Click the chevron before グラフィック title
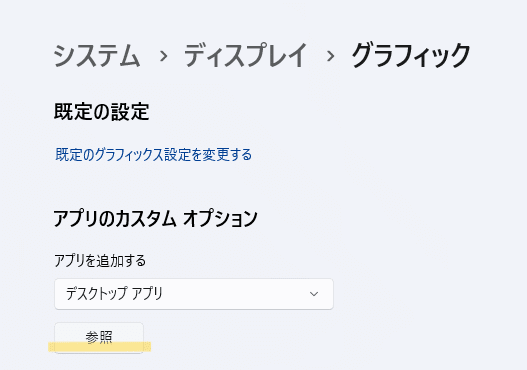The height and width of the screenshot is (370, 527). tap(330, 56)
